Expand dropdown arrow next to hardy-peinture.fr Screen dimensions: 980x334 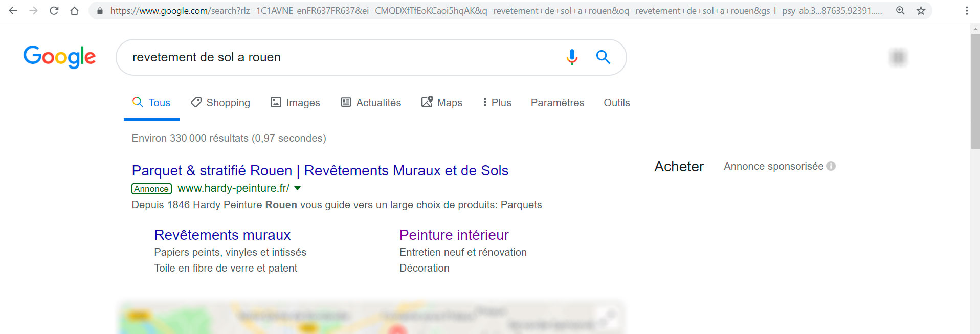click(x=298, y=188)
